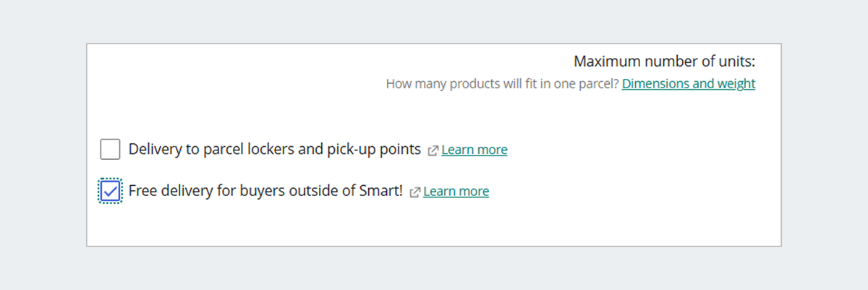The image size is (868, 290).
Task: Open Learn more link for Free delivery option
Action: click(x=456, y=192)
